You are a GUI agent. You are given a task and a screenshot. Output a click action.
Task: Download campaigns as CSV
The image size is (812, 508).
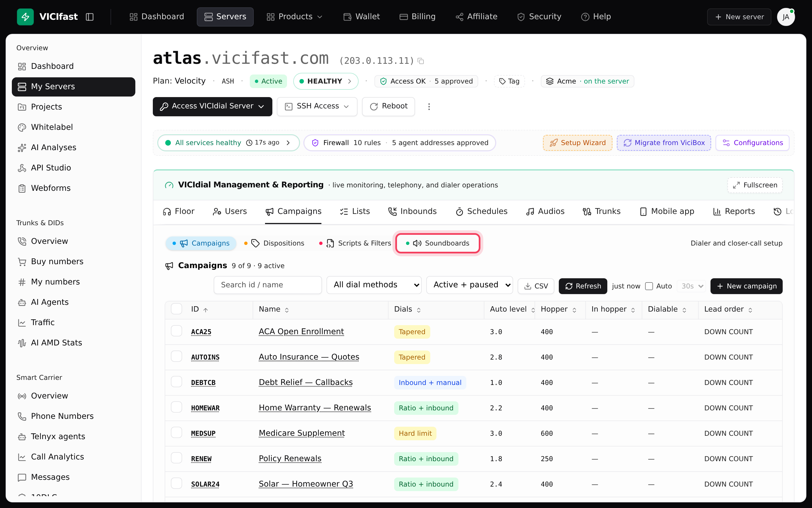(536, 286)
